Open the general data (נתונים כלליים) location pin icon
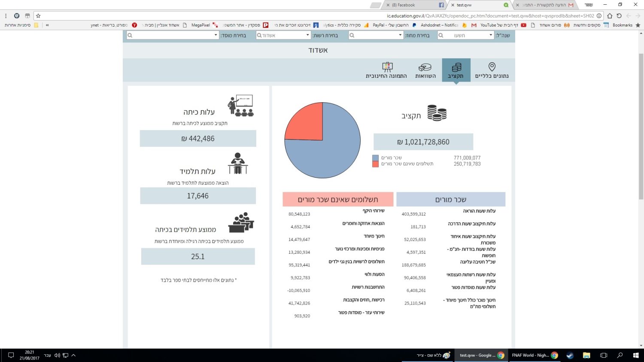 click(492, 67)
